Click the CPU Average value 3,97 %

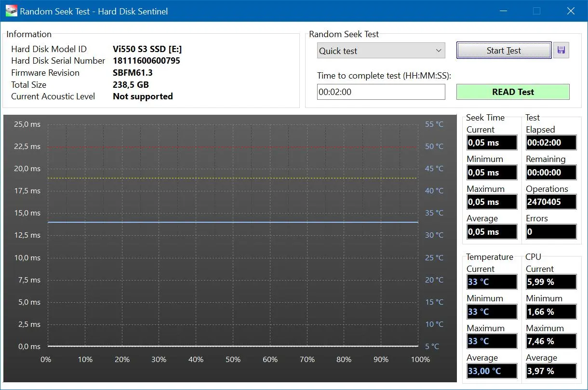551,371
